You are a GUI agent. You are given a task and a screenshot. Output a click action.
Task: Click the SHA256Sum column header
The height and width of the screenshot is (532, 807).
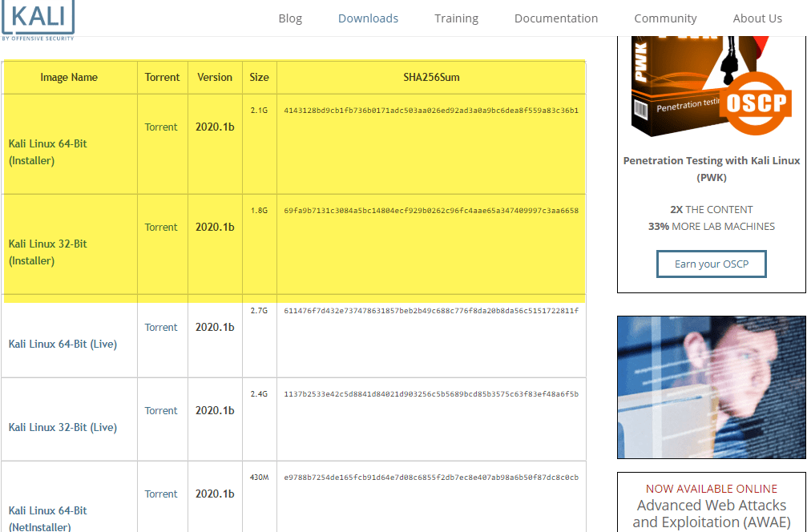point(431,77)
